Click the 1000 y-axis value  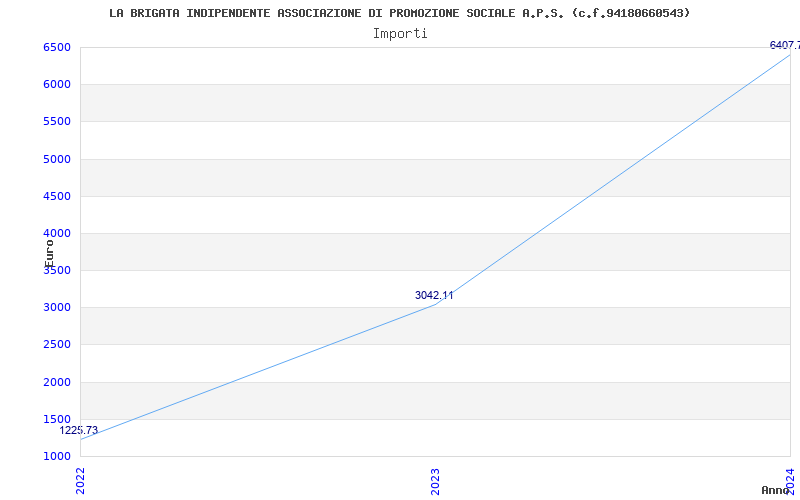point(57,456)
